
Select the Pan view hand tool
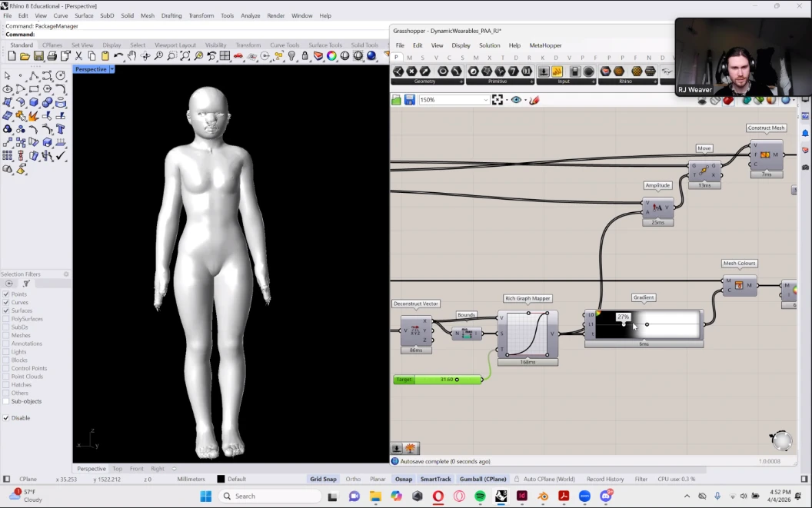point(131,56)
